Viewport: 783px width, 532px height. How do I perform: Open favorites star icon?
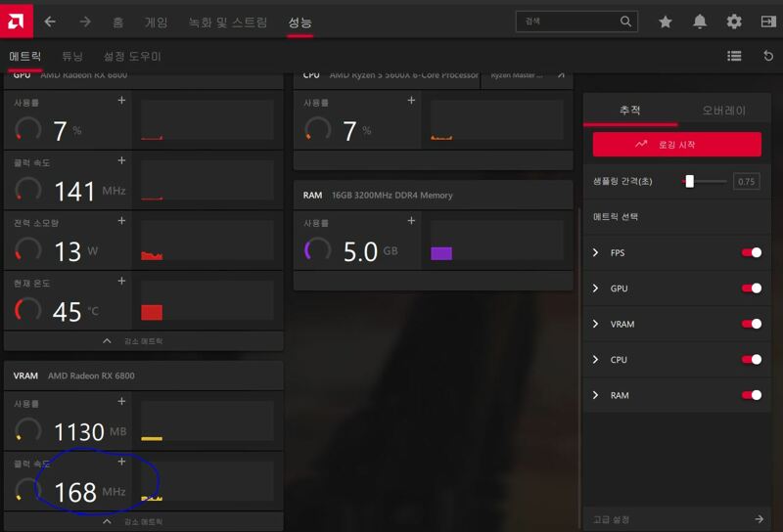[x=666, y=22]
